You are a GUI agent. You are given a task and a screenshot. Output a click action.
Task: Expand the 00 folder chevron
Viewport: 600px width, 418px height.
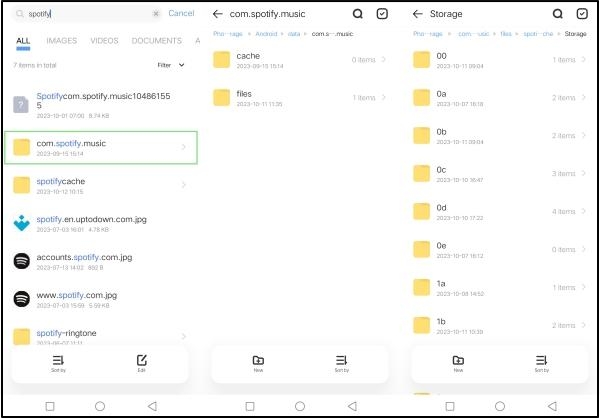(x=584, y=59)
